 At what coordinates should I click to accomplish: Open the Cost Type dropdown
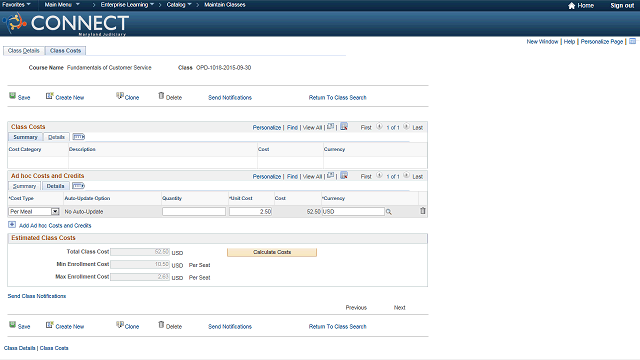tap(55, 211)
